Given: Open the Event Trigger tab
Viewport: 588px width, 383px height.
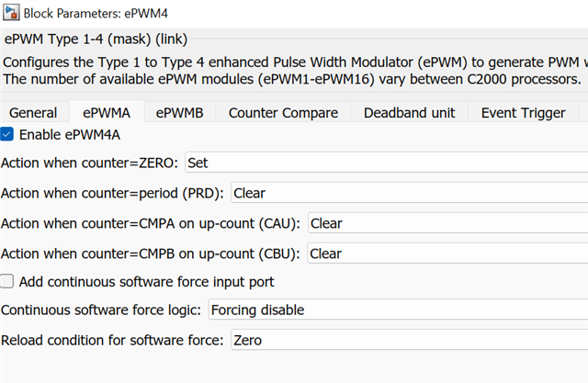Looking at the screenshot, I should [523, 113].
